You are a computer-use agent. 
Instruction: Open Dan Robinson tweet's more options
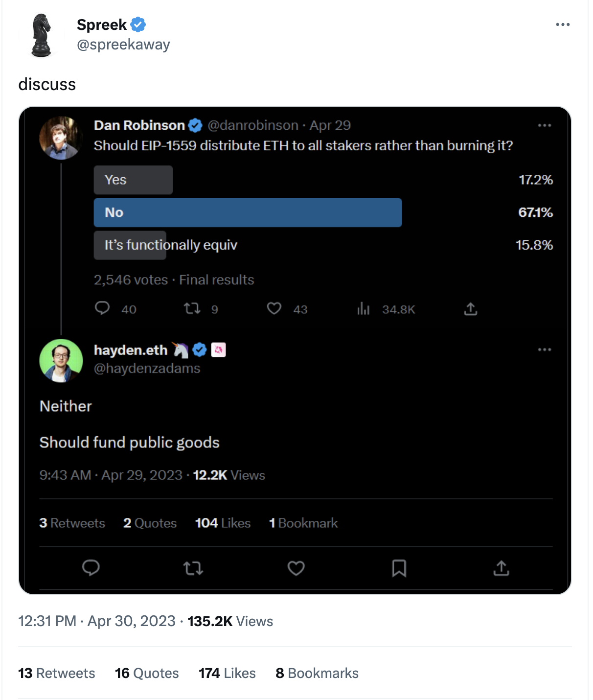click(544, 126)
